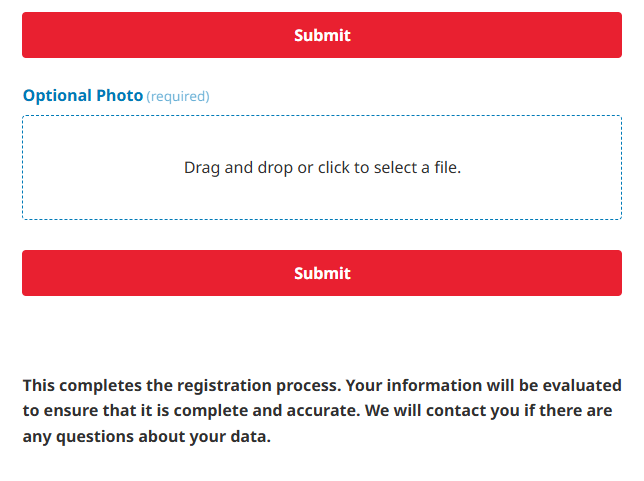Click the bottom Submit button
Image resolution: width=644 pixels, height=481 pixels.
tap(322, 273)
